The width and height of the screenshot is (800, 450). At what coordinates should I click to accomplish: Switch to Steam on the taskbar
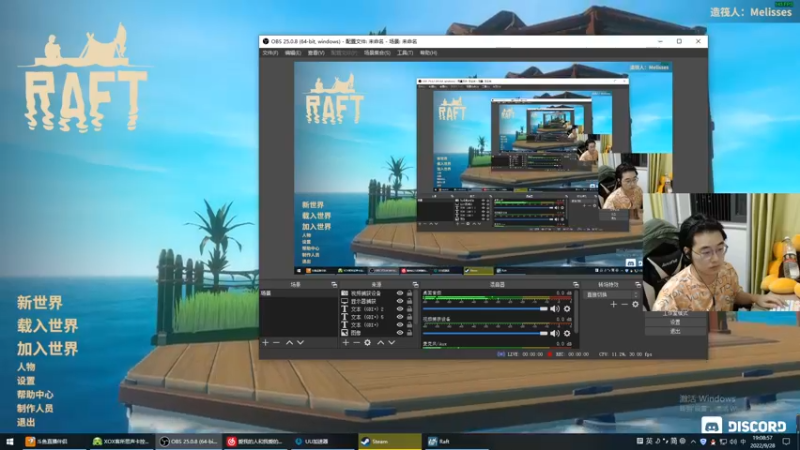(x=389, y=441)
